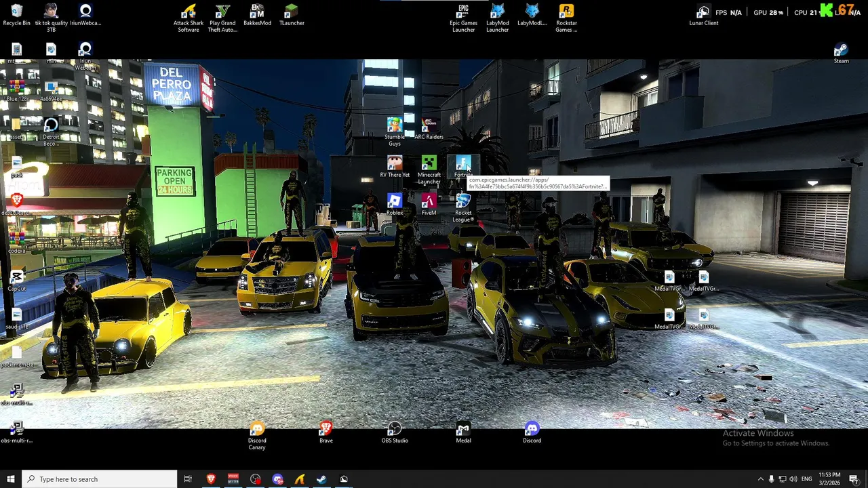
Task: Open the notification center icon
Action: 854,479
